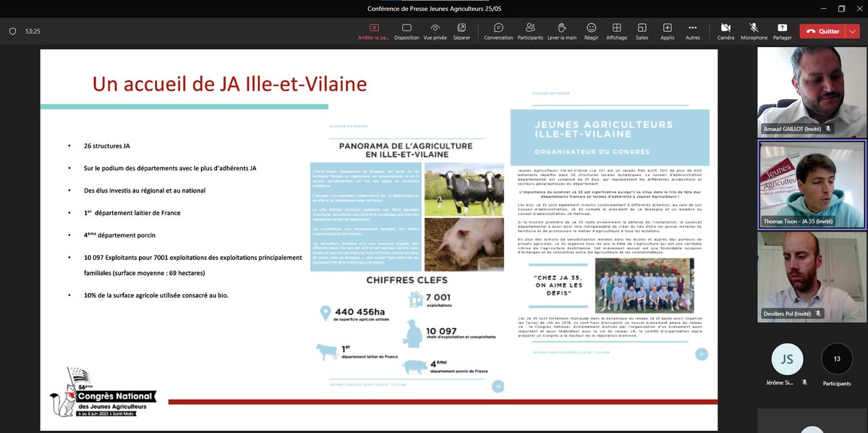Pop out content with the Séparer button

[461, 31]
